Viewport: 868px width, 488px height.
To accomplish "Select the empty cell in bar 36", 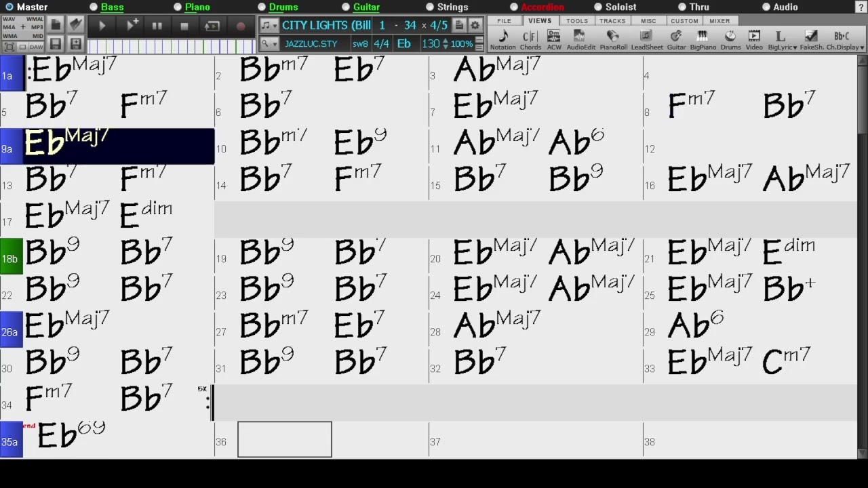I will 285,439.
